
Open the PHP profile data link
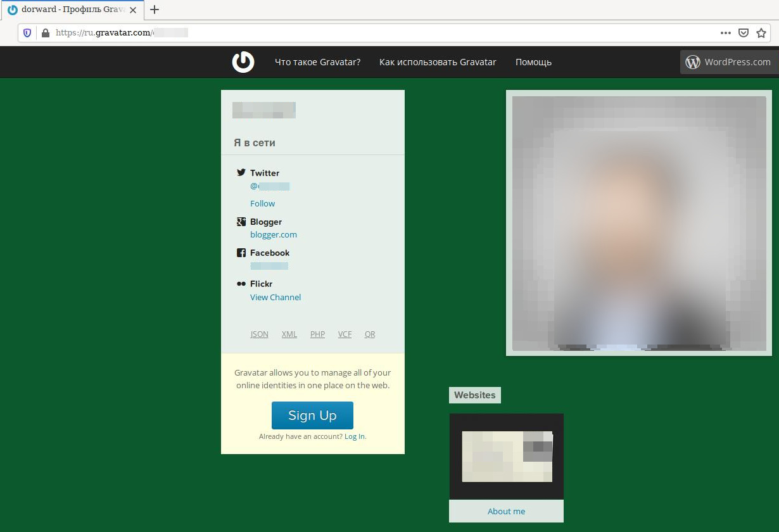(318, 334)
